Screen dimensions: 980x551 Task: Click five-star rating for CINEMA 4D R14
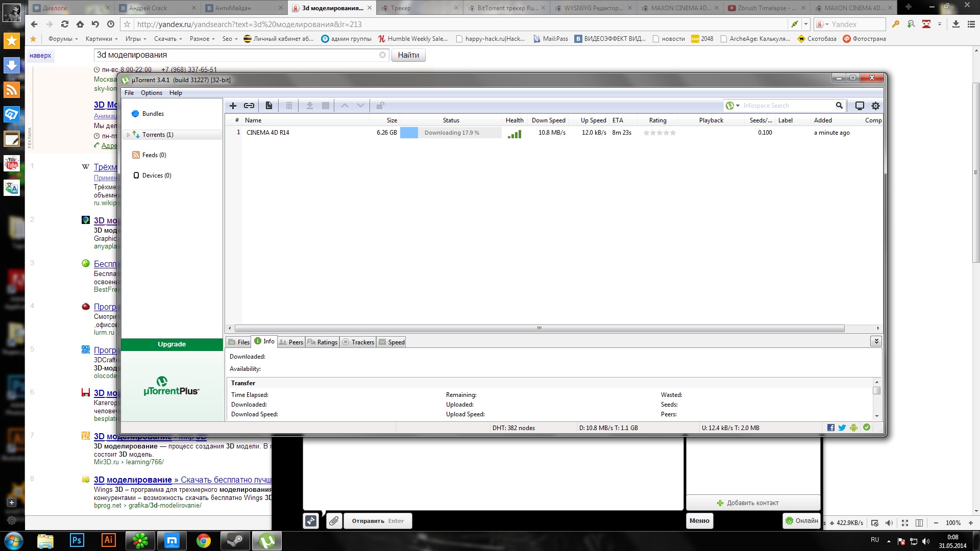tap(659, 133)
